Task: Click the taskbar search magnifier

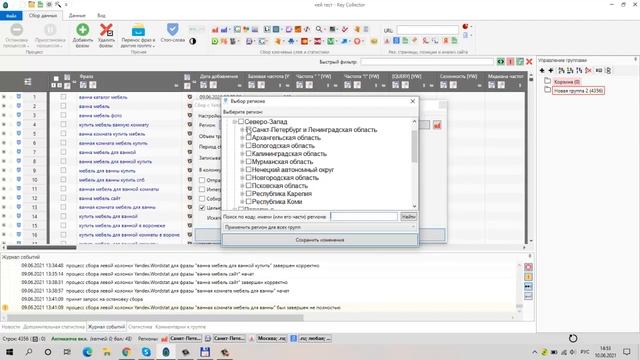Action: coord(29,351)
